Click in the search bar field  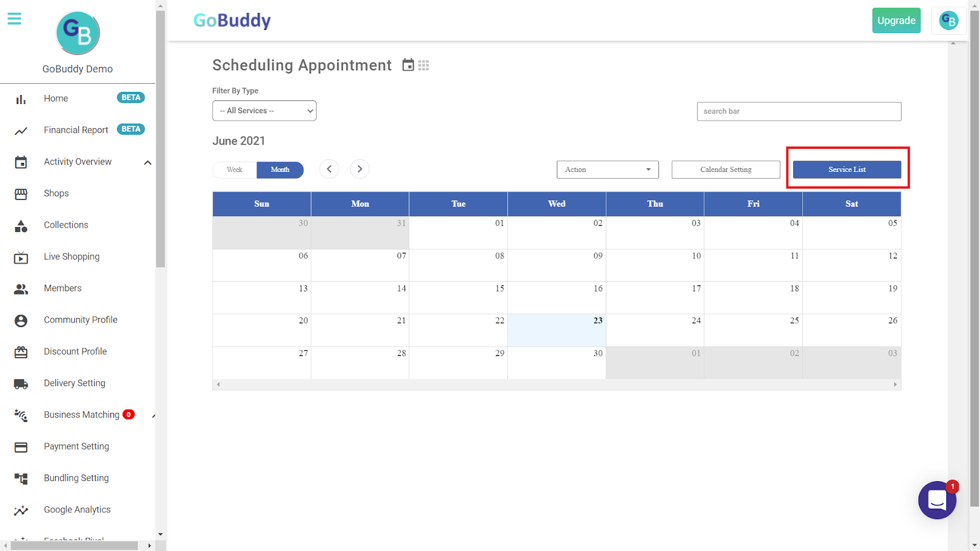(799, 111)
